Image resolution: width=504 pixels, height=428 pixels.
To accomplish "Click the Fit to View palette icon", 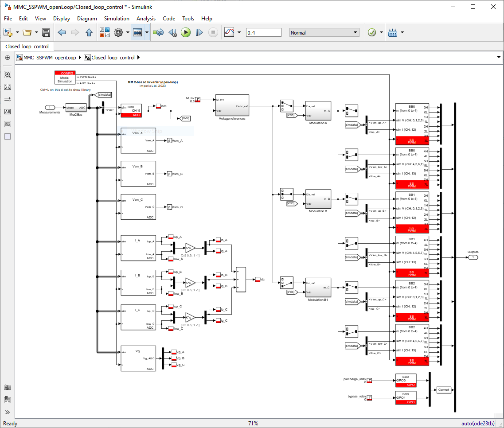I will pos(8,87).
